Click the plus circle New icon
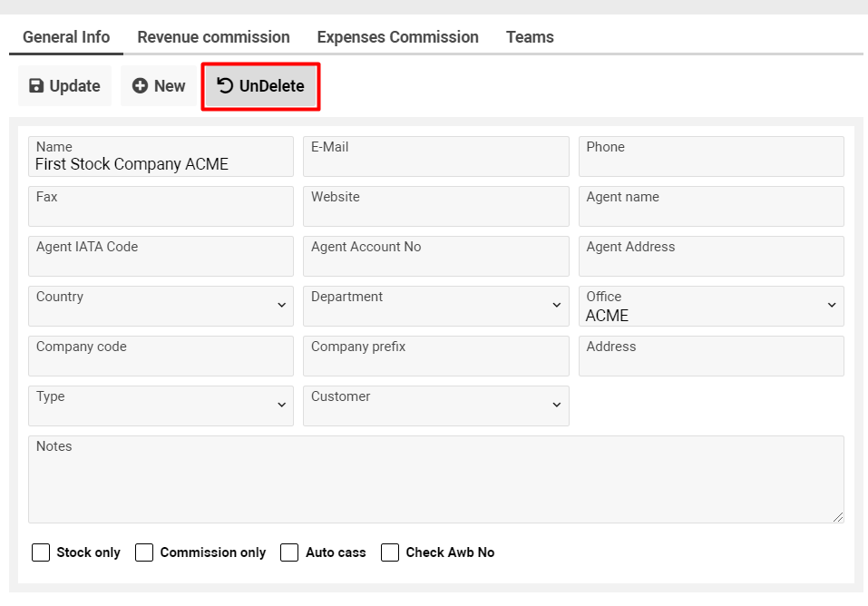This screenshot has width=868, height=606. coord(140,86)
